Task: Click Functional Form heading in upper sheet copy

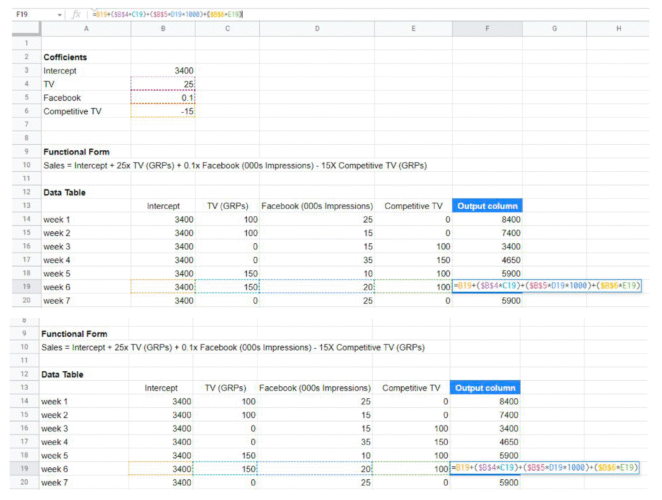Action: point(76,152)
